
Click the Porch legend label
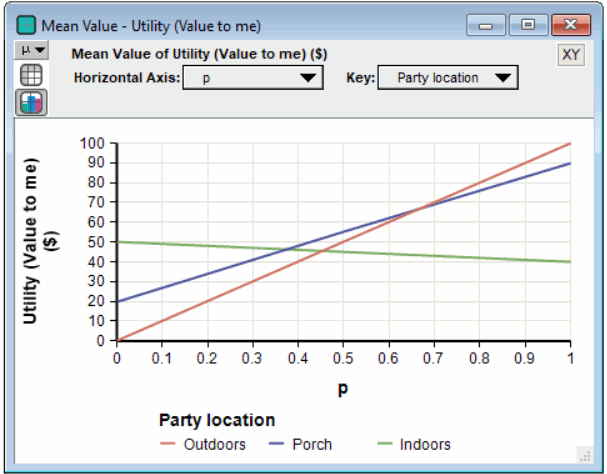pyautogui.click(x=312, y=445)
